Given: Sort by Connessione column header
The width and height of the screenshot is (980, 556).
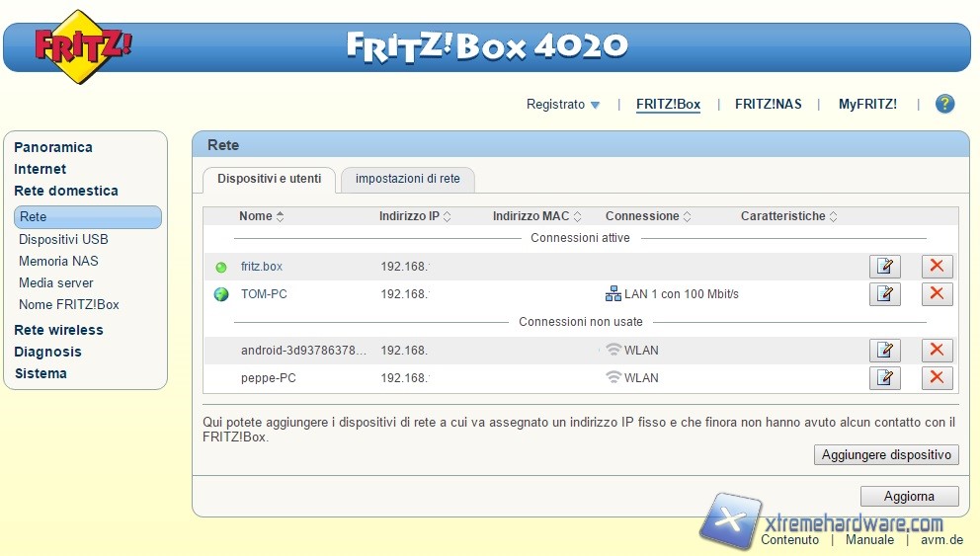Looking at the screenshot, I should tap(648, 216).
